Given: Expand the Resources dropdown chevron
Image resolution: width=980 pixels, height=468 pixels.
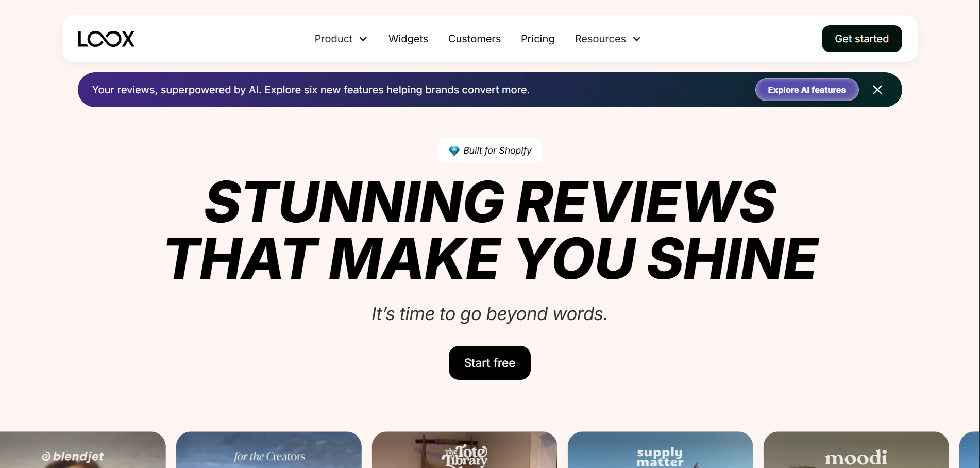Looking at the screenshot, I should click(x=636, y=39).
